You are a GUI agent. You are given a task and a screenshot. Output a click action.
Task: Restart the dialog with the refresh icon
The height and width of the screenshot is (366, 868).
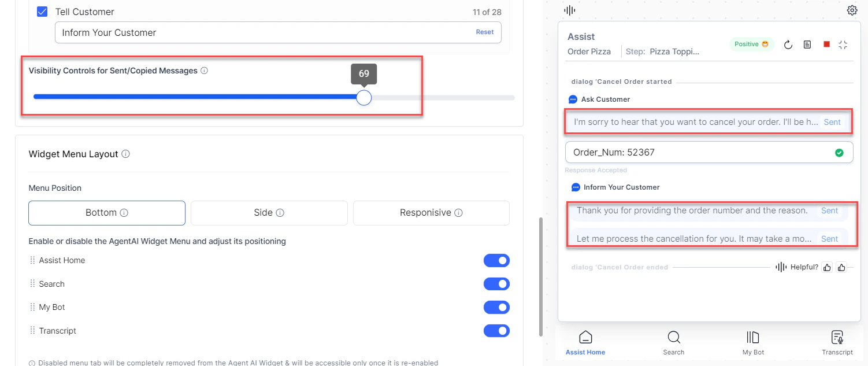[788, 45]
